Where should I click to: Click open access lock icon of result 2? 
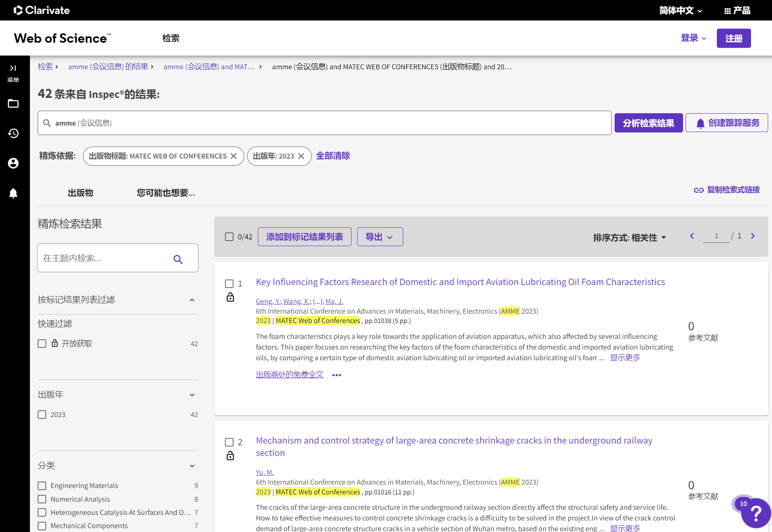point(230,456)
